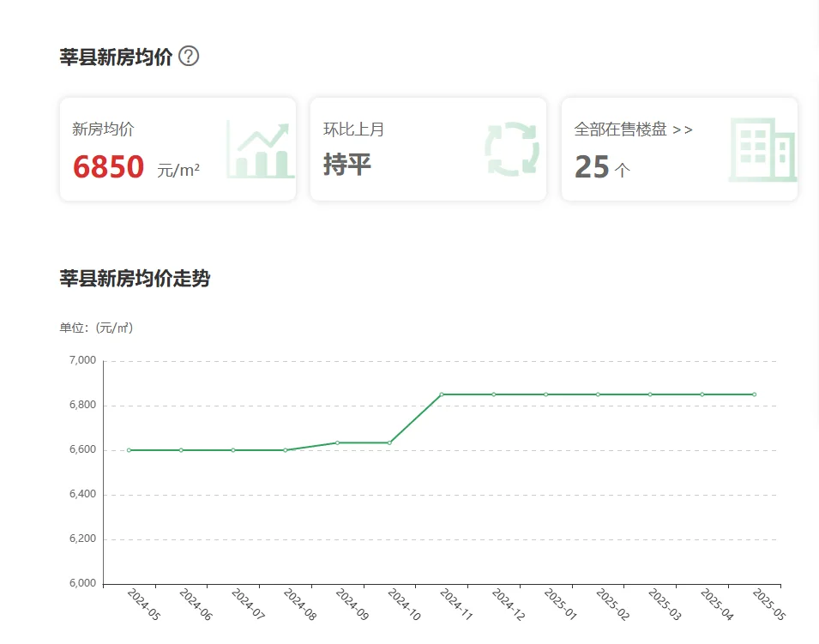Image resolution: width=819 pixels, height=644 pixels.
Task: Click the 2024-05 data point on the chart
Action: 129,450
